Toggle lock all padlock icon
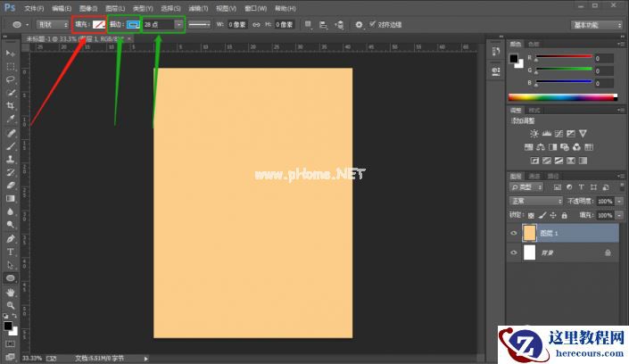The width and height of the screenshot is (629, 364). point(565,216)
